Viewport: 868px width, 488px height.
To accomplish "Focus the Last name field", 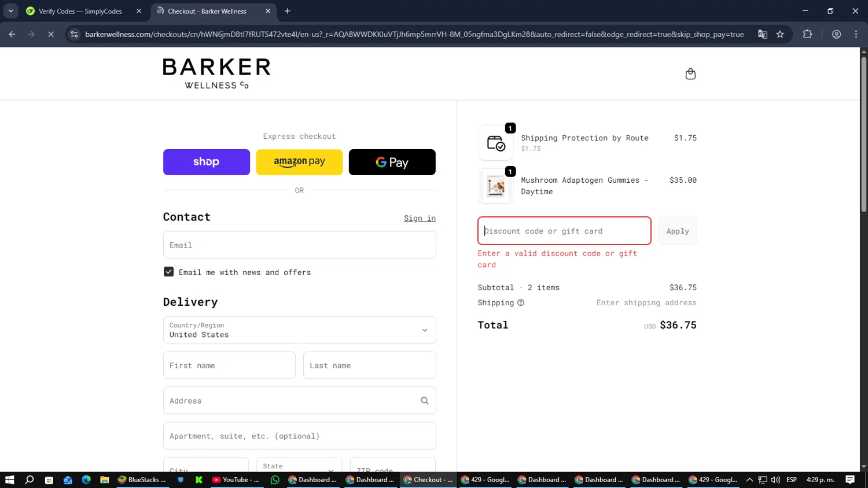I will point(370,365).
